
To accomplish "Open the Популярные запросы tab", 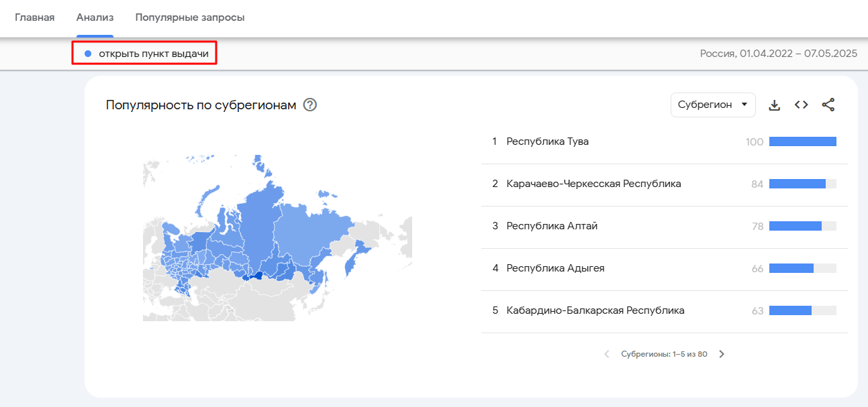I will point(190,17).
